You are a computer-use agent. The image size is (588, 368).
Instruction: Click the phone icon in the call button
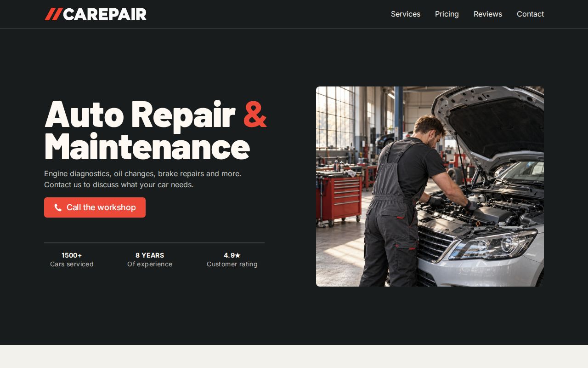click(x=58, y=207)
